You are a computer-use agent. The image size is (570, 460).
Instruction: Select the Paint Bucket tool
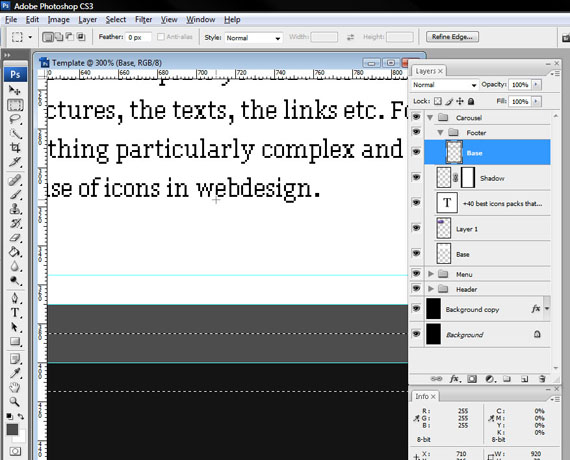pos(15,252)
